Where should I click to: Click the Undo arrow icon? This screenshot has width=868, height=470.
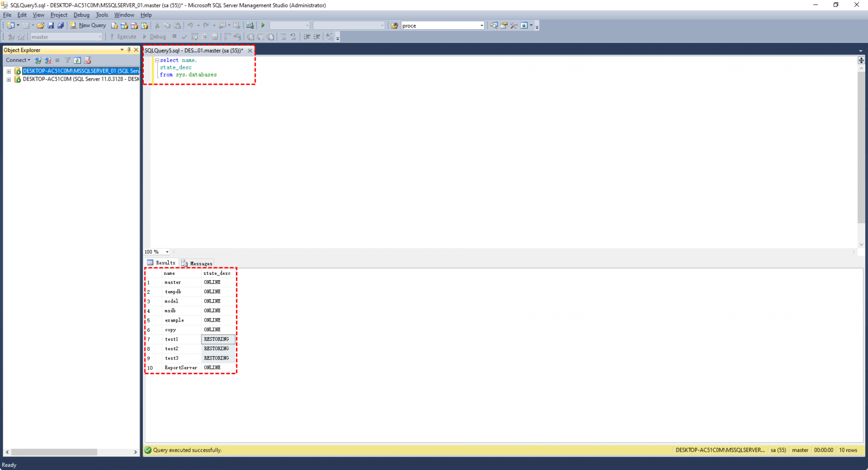[x=190, y=25]
